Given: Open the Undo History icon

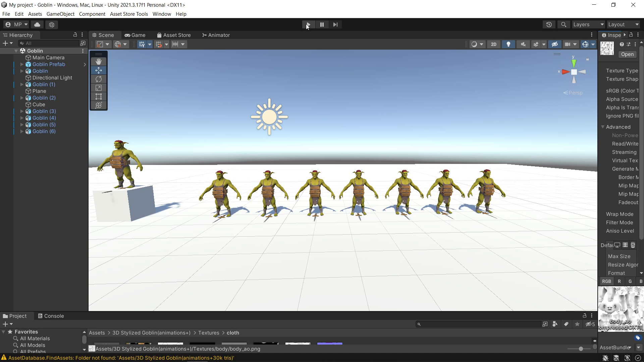Looking at the screenshot, I should pyautogui.click(x=549, y=24).
